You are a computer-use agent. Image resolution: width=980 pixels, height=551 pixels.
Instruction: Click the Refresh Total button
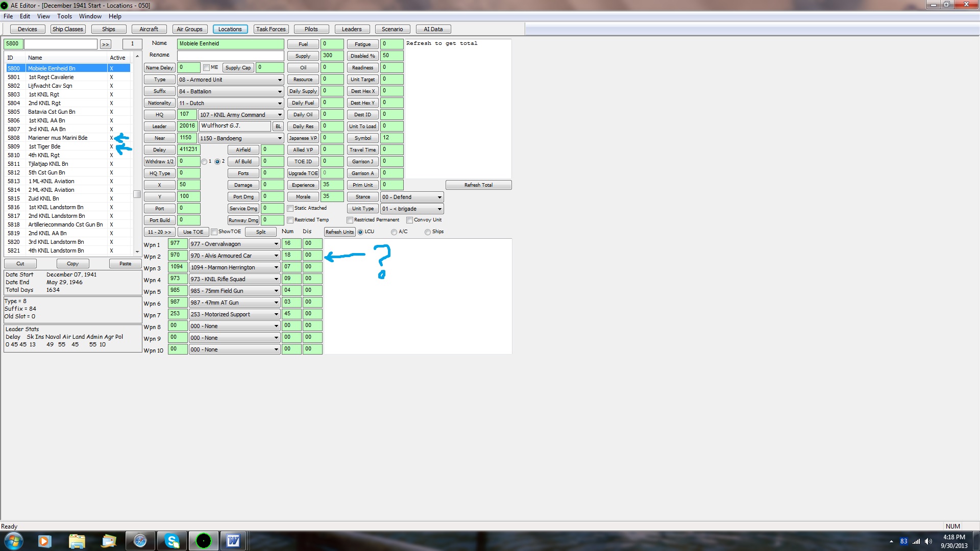(478, 185)
